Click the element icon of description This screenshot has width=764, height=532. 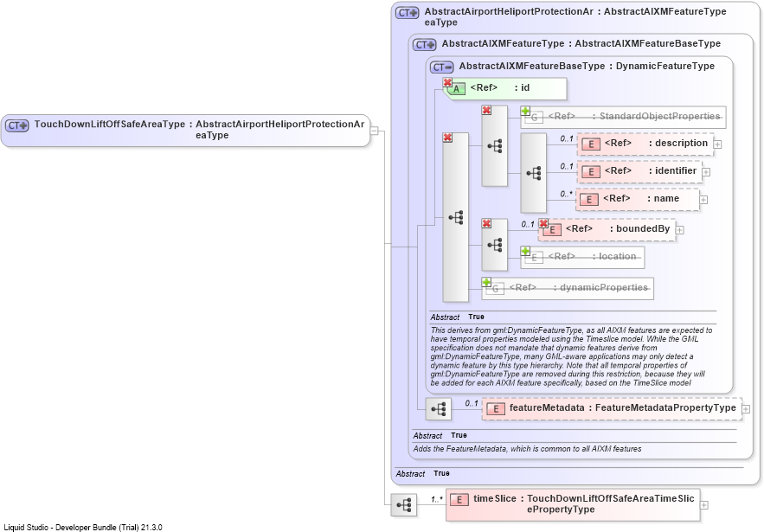point(591,144)
